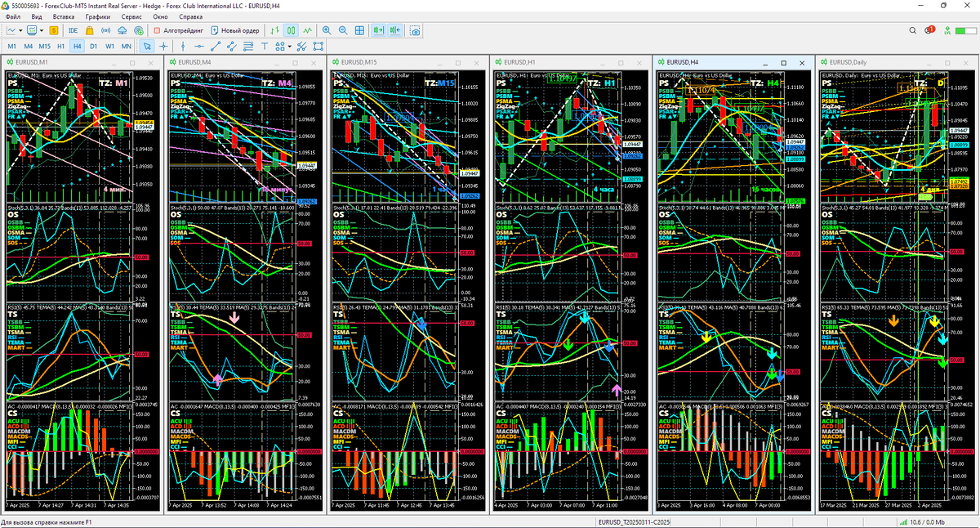Select the Fibonacci retracement tool
980x528 pixels.
click(248, 47)
